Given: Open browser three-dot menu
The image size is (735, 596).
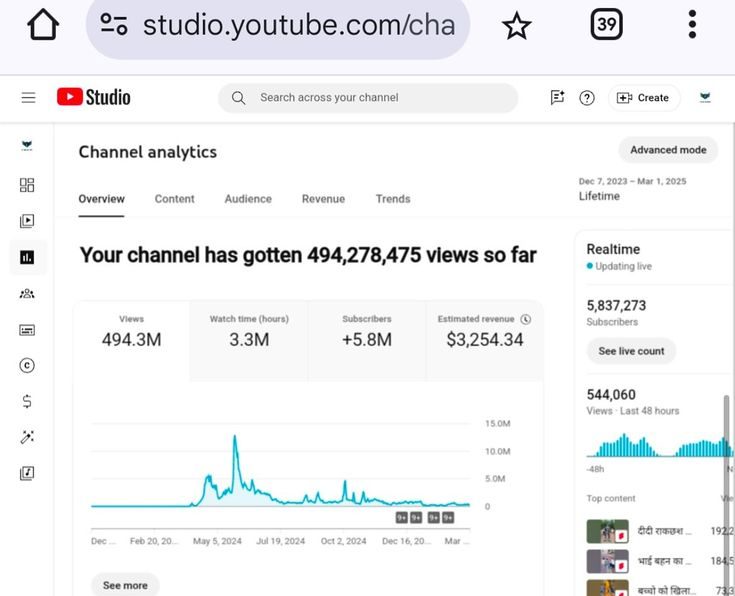Looking at the screenshot, I should (692, 24).
